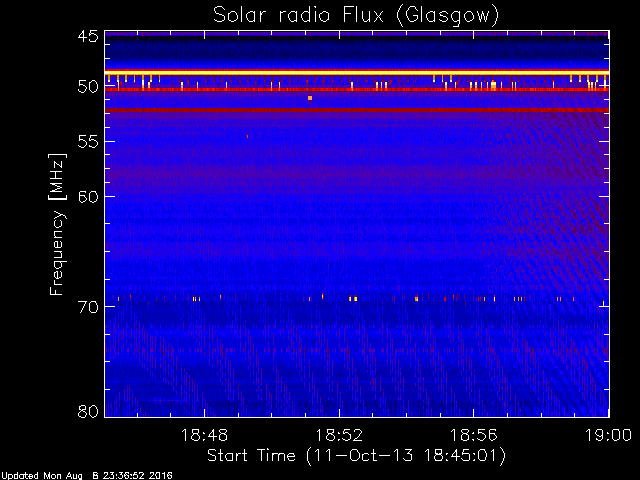
Task: Click the 18:56 time tick label
Action: [x=473, y=435]
